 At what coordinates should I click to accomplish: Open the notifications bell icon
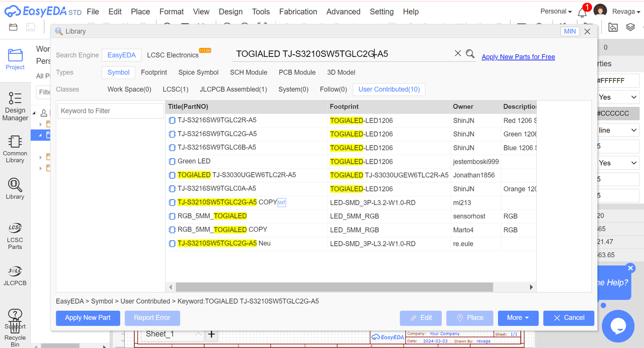coord(582,12)
